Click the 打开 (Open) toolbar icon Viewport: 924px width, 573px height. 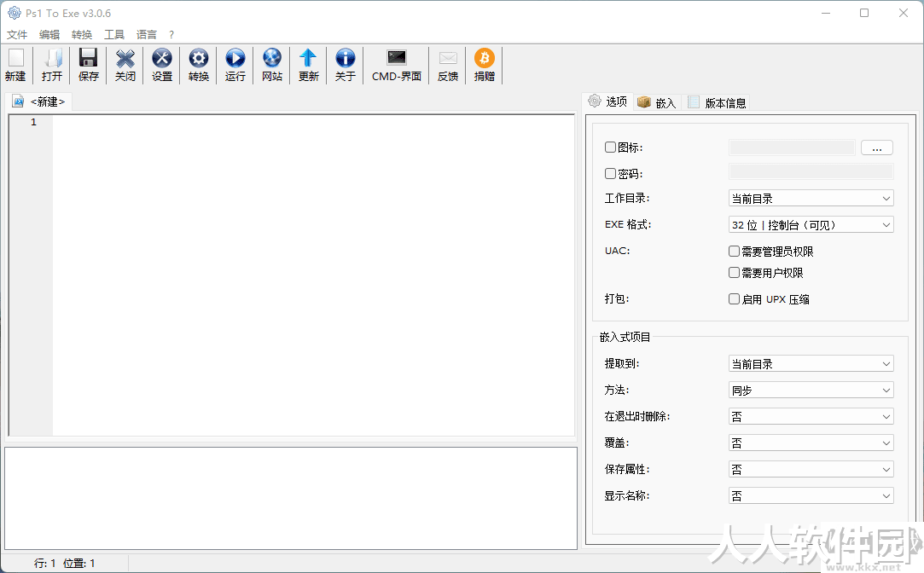pyautogui.click(x=52, y=65)
